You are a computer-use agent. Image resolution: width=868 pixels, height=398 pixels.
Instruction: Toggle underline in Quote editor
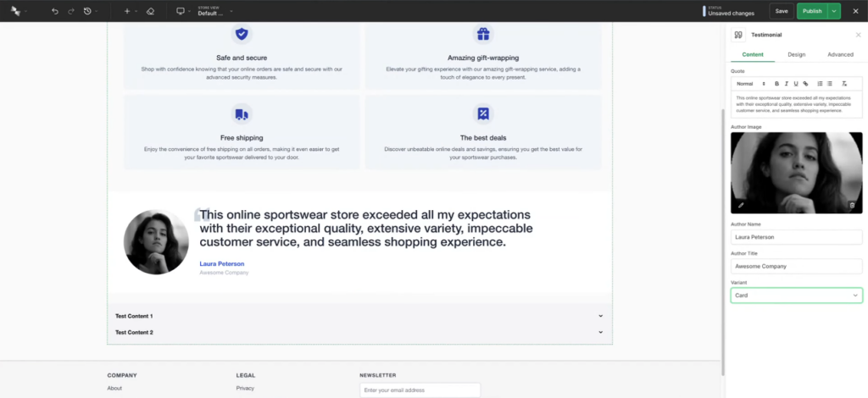tap(796, 84)
